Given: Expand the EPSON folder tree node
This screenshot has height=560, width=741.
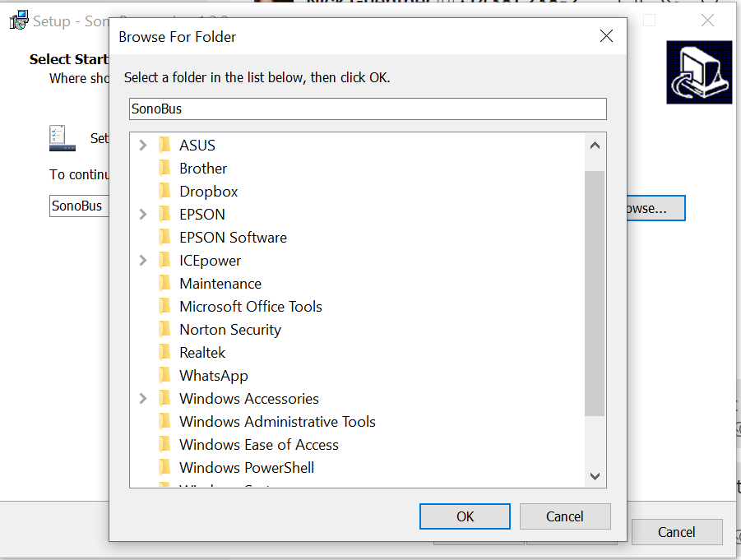Looking at the screenshot, I should tap(143, 214).
